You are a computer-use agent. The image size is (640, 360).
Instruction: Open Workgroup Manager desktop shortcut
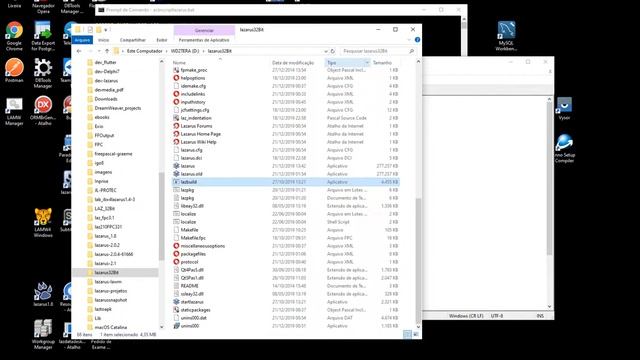coord(43,334)
